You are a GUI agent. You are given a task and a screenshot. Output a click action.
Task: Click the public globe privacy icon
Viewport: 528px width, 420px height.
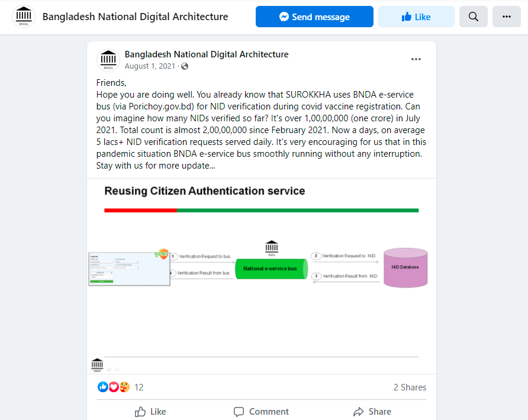(185, 66)
